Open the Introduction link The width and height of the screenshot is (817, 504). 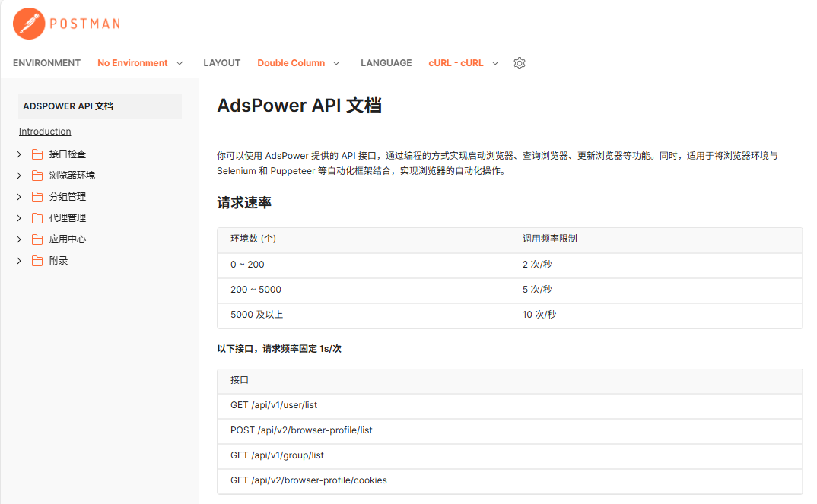tap(44, 131)
